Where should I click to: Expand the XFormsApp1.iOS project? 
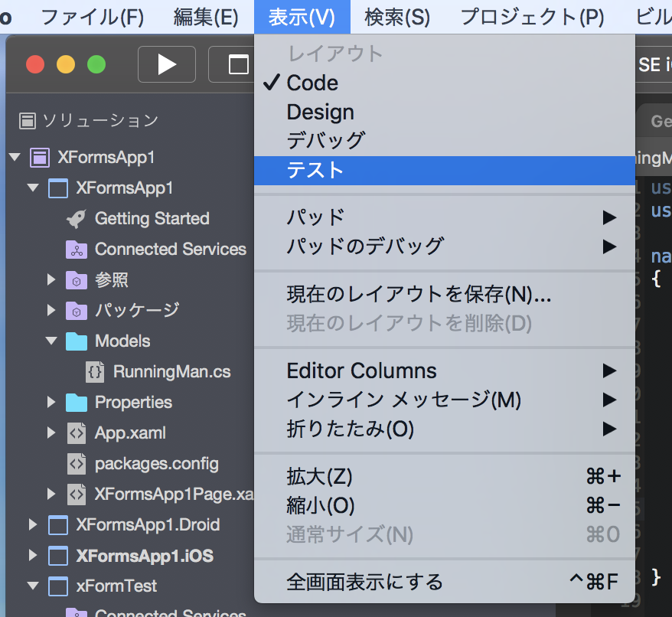point(33,556)
